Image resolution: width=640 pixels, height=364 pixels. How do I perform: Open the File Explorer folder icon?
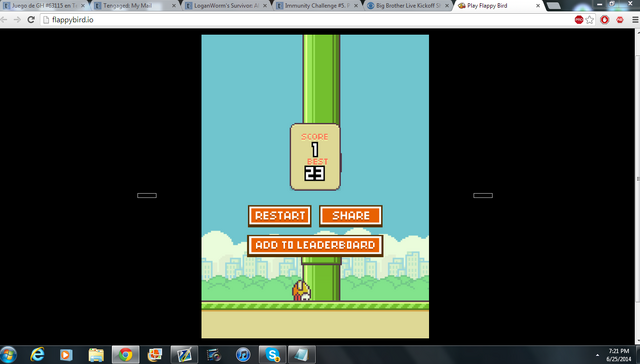96,355
